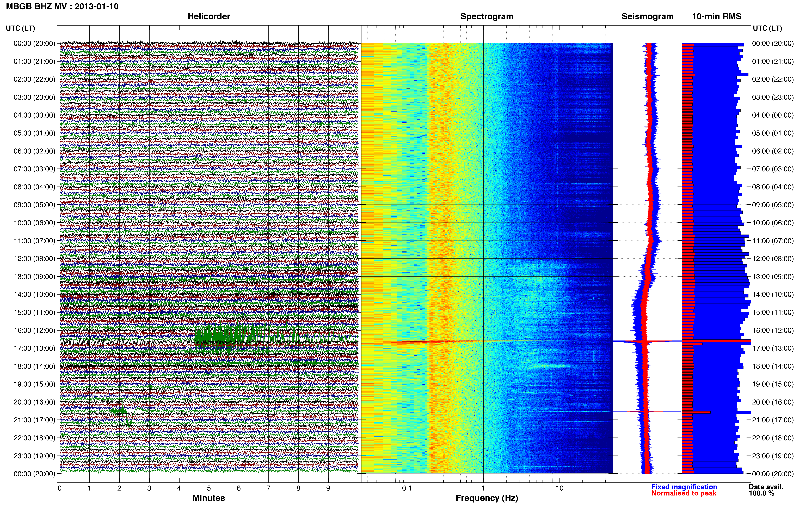Click left axis label 20:00 (16:00)
Viewport: 812px width, 508px height.
34,402
